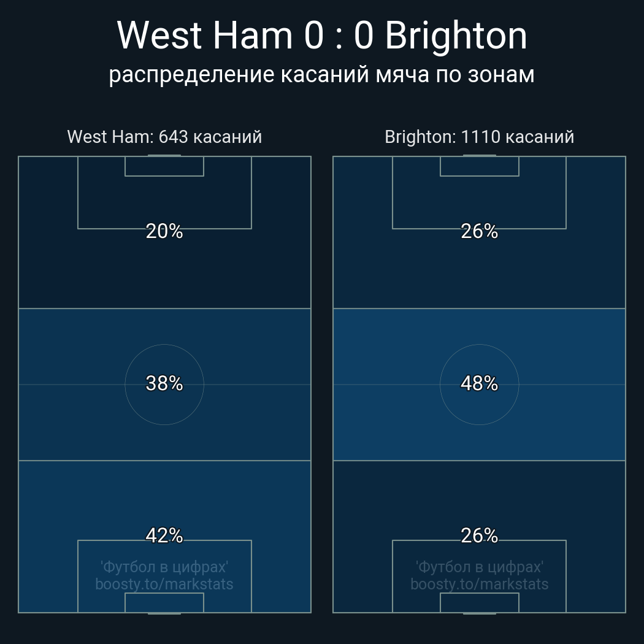Click the top six-yard box on West Ham pitch

(164, 166)
